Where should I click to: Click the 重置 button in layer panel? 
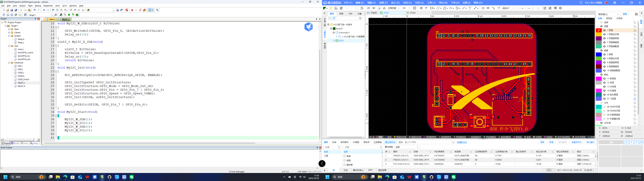tap(625, 14)
